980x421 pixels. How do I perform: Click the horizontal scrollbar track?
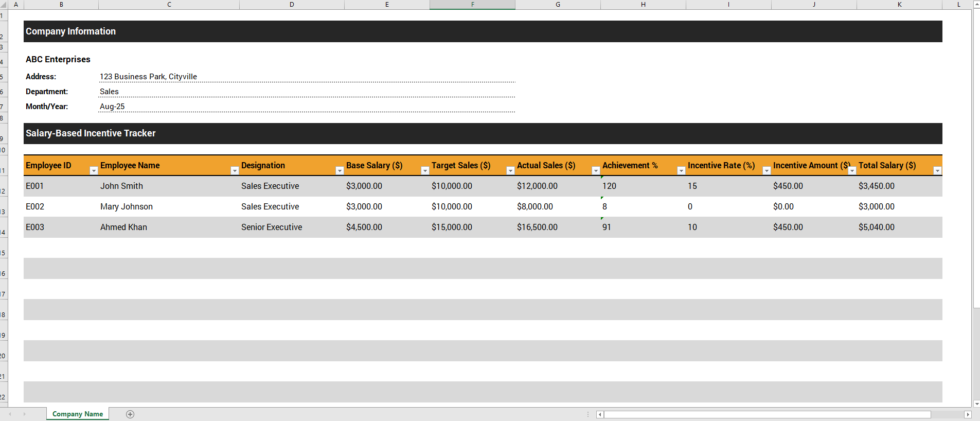pyautogui.click(x=947, y=414)
